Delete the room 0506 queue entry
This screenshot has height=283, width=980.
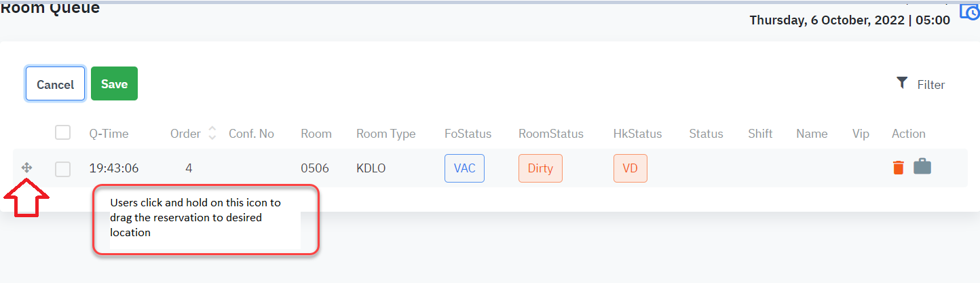(x=898, y=168)
